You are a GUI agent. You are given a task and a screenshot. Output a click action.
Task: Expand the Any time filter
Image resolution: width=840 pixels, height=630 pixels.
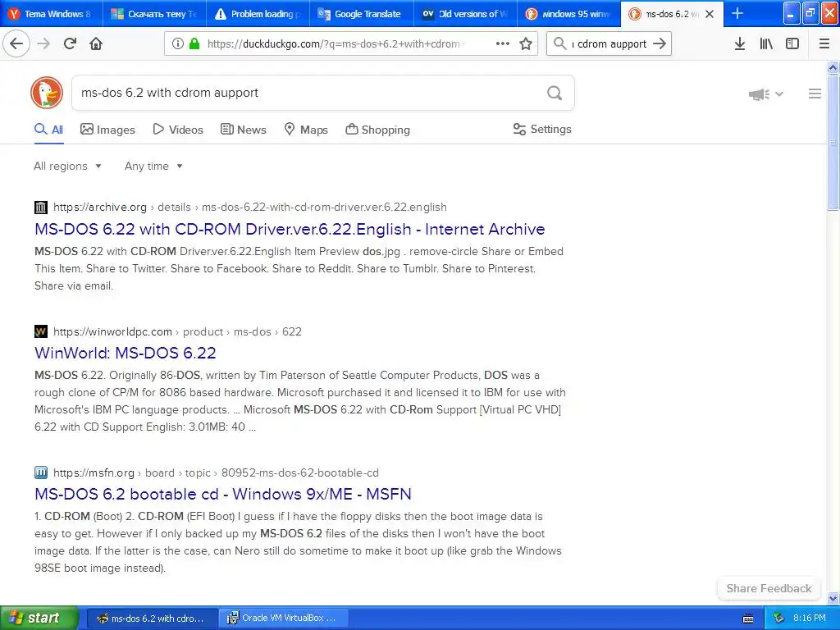153,166
